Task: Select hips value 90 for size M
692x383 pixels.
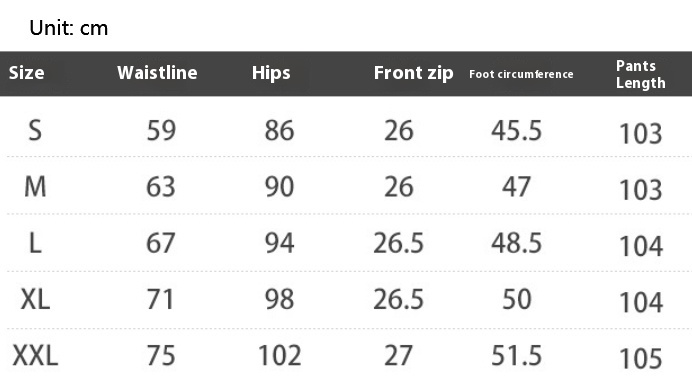Action: (279, 187)
